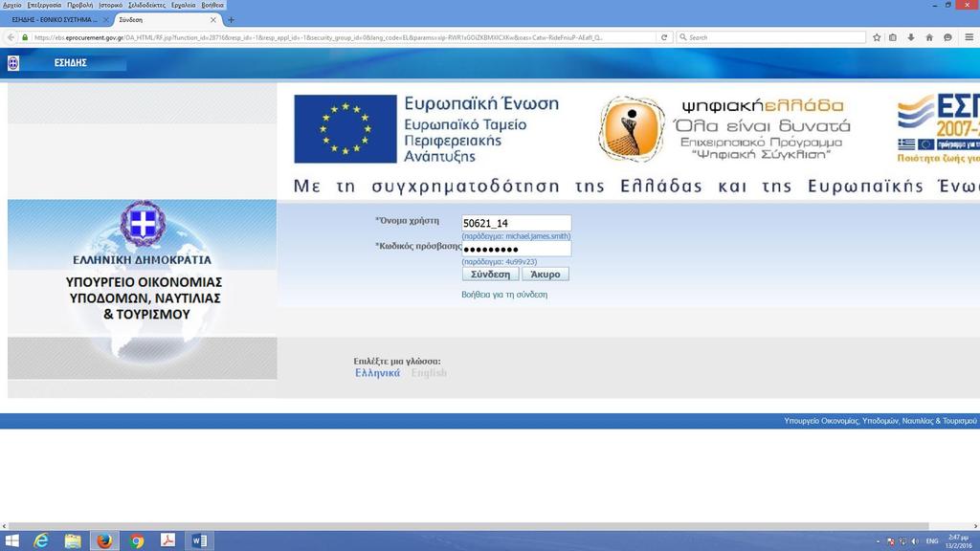
Task: Open a new tab with plus icon
Action: 231,20
